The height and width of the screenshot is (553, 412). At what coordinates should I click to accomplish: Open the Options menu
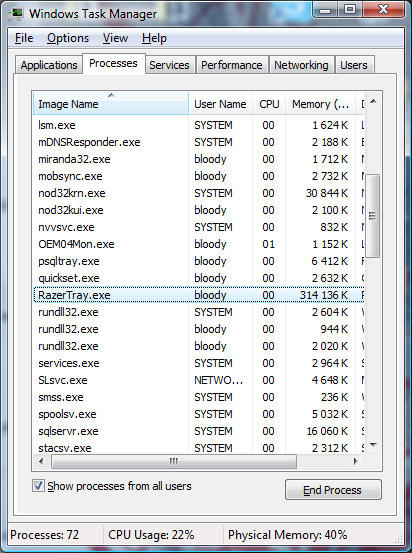[68, 38]
